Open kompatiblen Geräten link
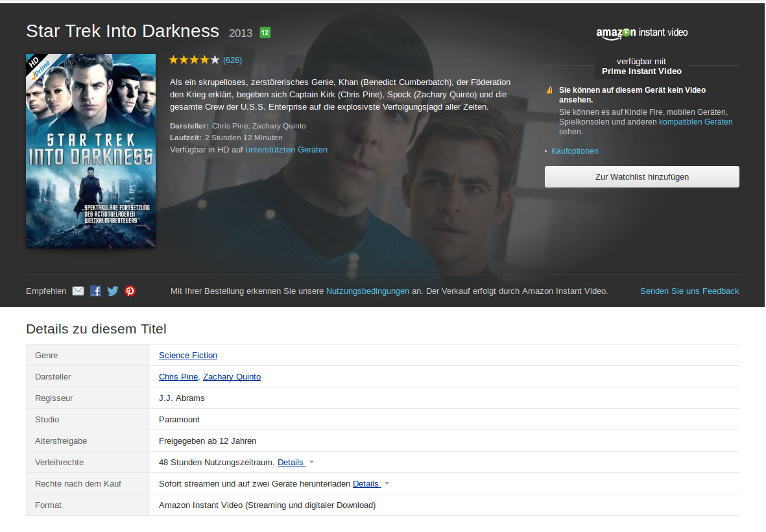Screen dimensions: 766x532 696,122
